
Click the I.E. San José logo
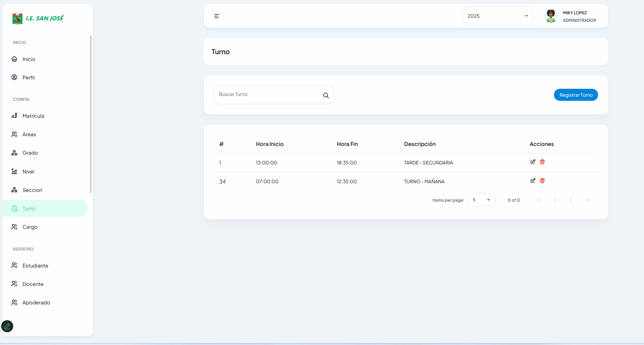38,18
